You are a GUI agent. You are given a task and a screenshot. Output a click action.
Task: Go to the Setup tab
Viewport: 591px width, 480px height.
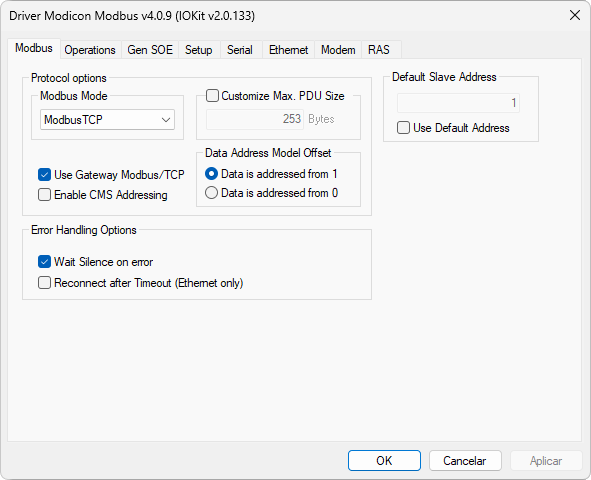point(199,50)
